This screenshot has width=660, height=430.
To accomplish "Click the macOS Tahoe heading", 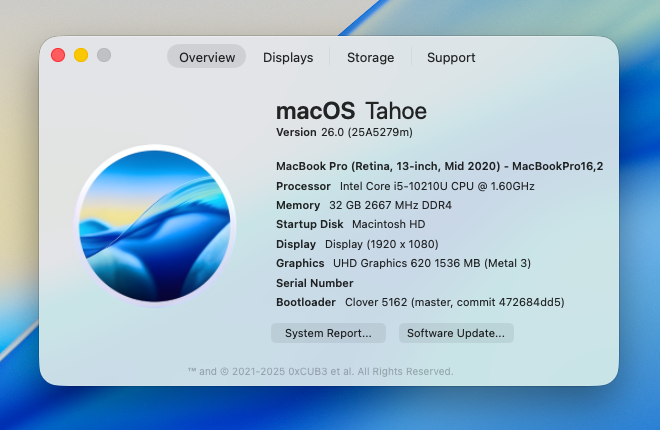I will (351, 111).
